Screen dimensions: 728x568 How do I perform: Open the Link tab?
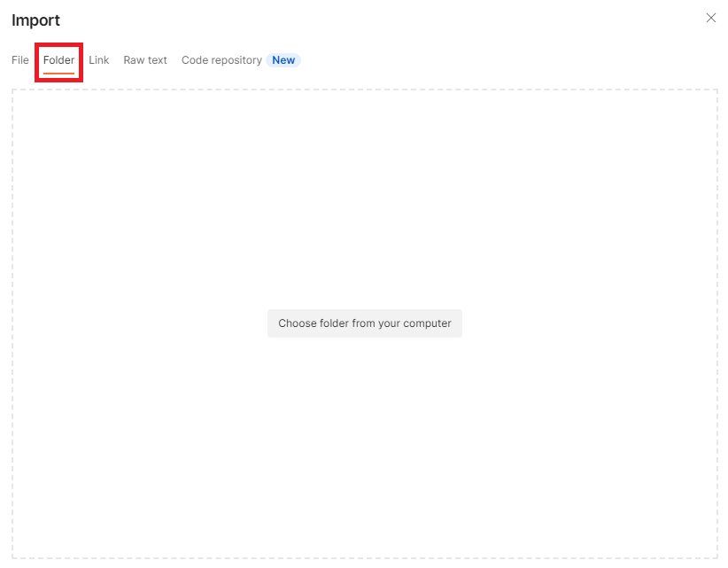coord(98,60)
